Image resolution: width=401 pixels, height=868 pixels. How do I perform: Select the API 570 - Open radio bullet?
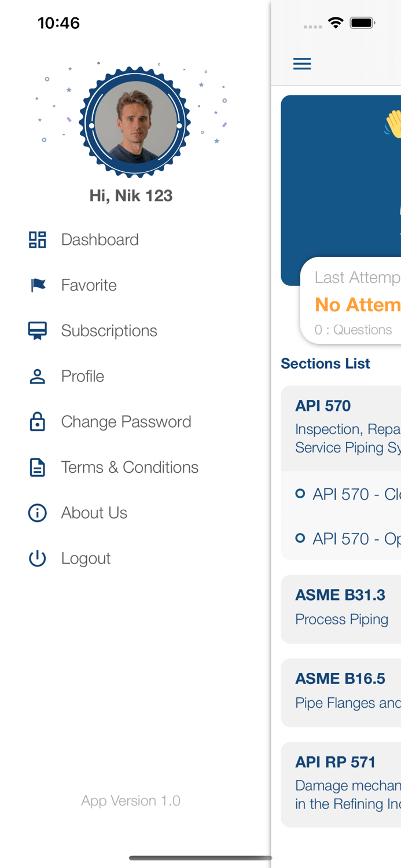point(300,538)
